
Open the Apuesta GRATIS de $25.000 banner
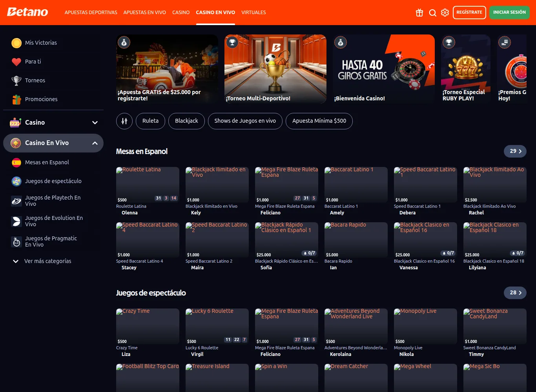click(x=167, y=69)
